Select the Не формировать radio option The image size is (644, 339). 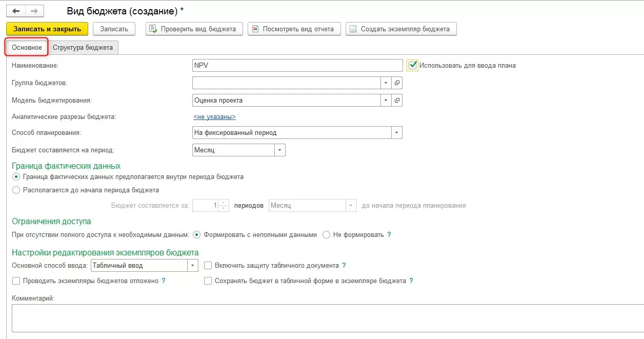[327, 235]
